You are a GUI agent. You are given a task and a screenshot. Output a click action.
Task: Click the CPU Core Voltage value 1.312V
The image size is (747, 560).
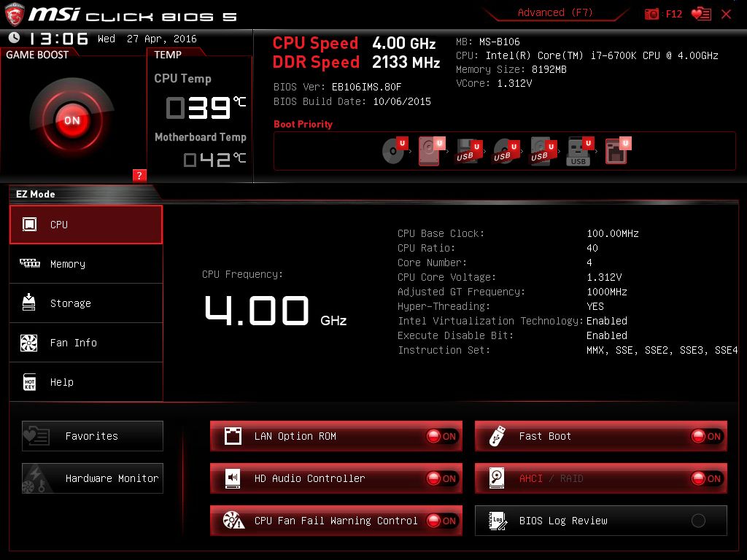coord(604,277)
